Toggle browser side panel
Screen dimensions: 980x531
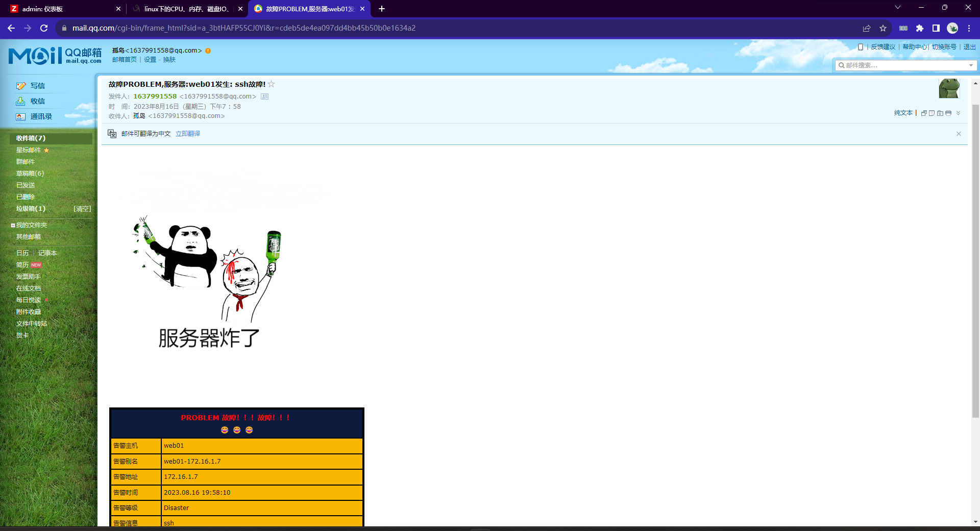tap(936, 28)
